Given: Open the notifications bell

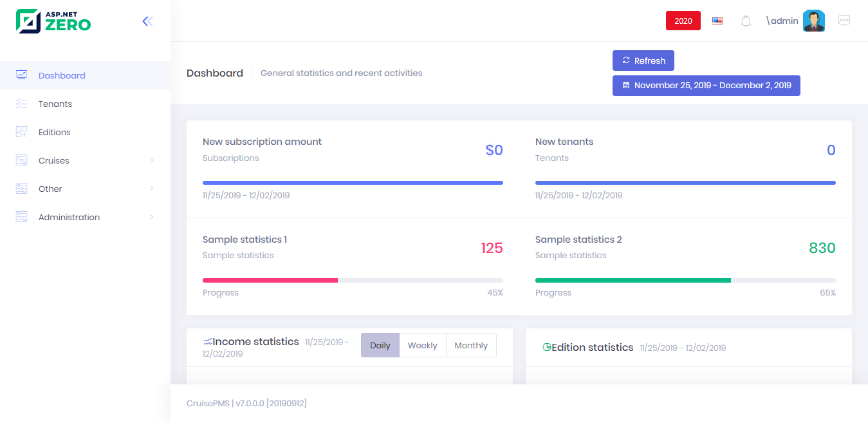Looking at the screenshot, I should [746, 21].
